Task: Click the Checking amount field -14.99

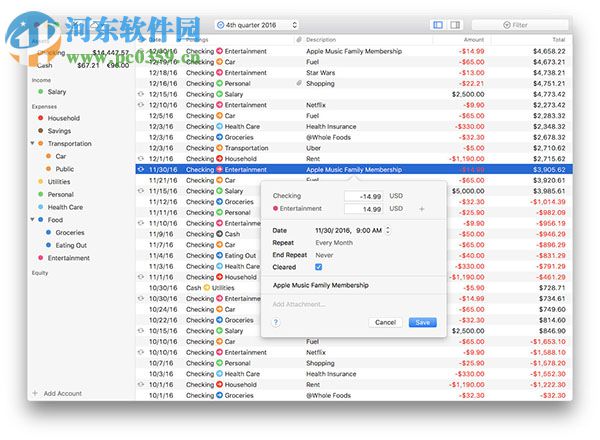Action: click(x=364, y=196)
